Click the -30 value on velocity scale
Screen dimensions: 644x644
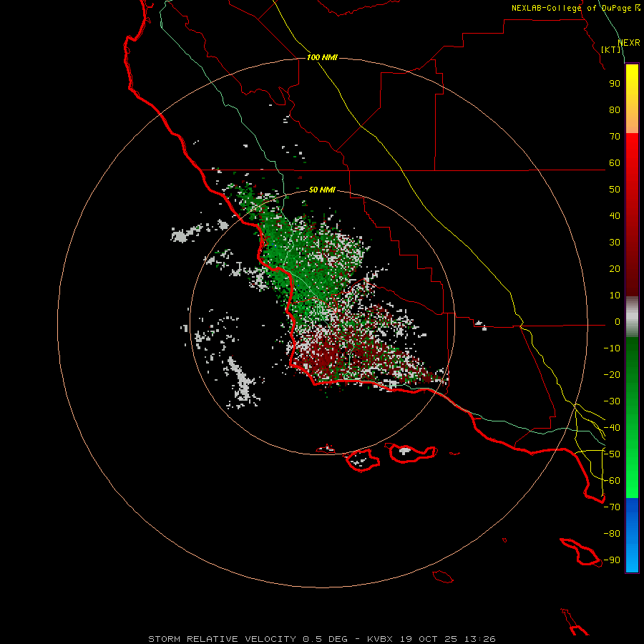(x=612, y=401)
